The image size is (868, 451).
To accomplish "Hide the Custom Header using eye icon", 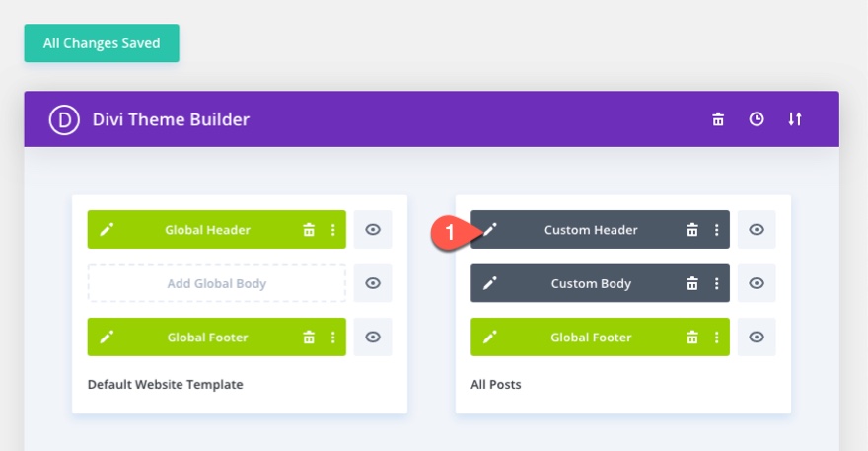I will pos(757,230).
